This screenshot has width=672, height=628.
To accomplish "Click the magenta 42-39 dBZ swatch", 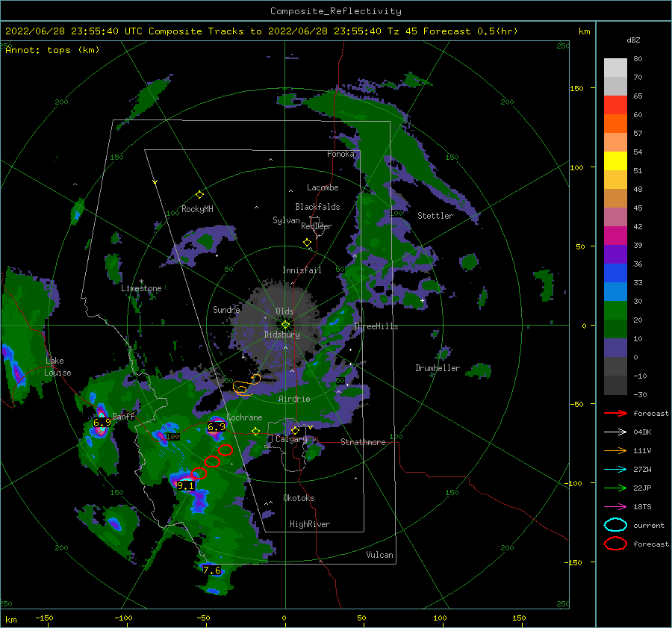I will pos(615,236).
